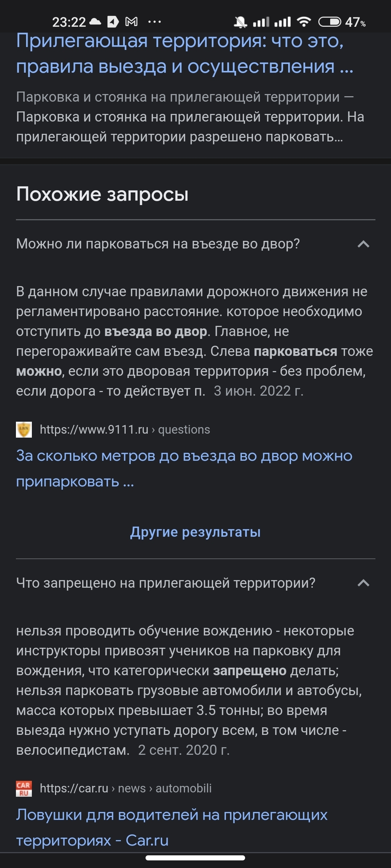The height and width of the screenshot is (868, 391).
Task: Collapse "Что запрещено на прилегающей территории" chevron
Action: tap(363, 583)
